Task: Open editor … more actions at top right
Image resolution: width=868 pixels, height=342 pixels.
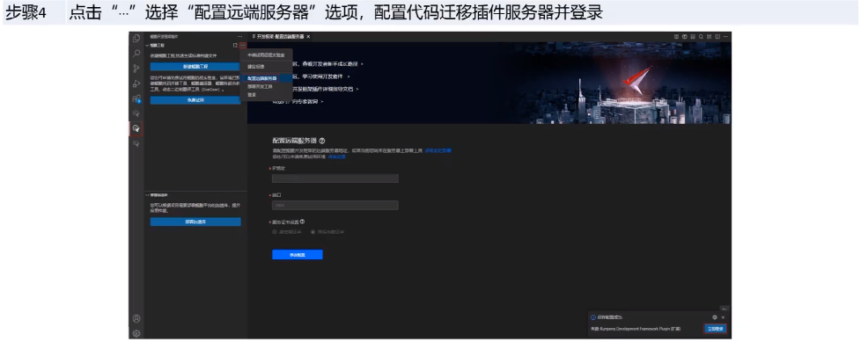Action: (725, 36)
